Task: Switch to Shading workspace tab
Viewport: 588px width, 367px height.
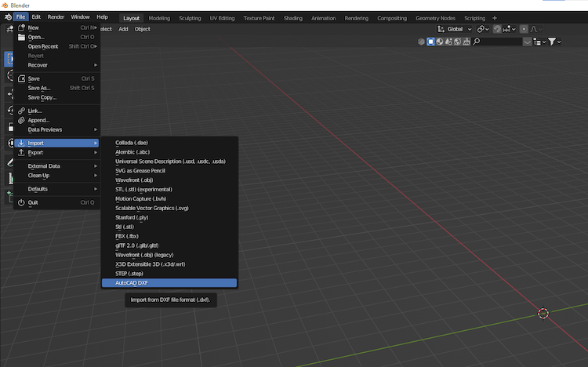Action: click(293, 18)
